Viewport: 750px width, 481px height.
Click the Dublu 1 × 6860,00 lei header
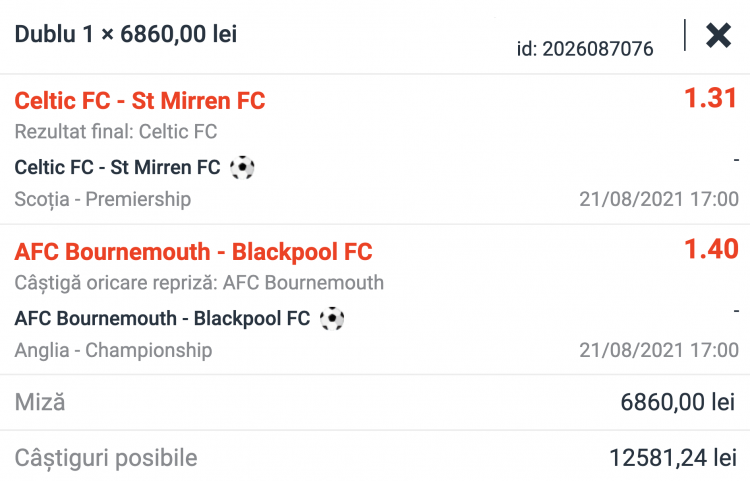click(125, 35)
